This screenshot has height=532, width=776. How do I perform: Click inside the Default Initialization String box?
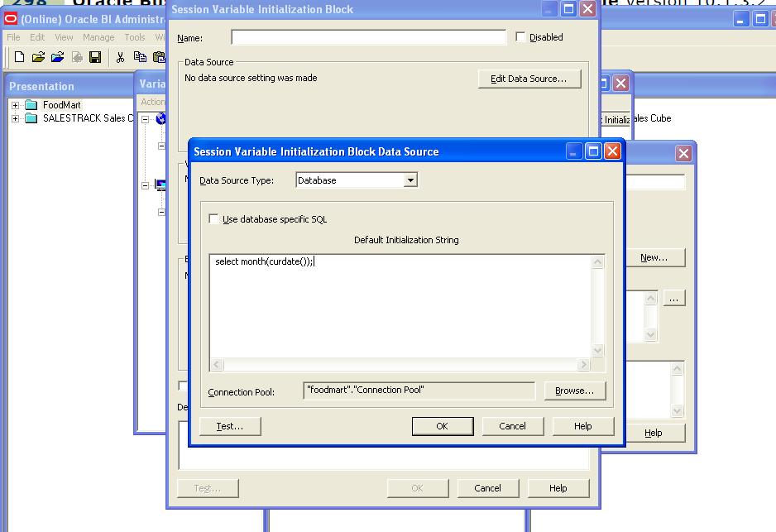[400, 306]
